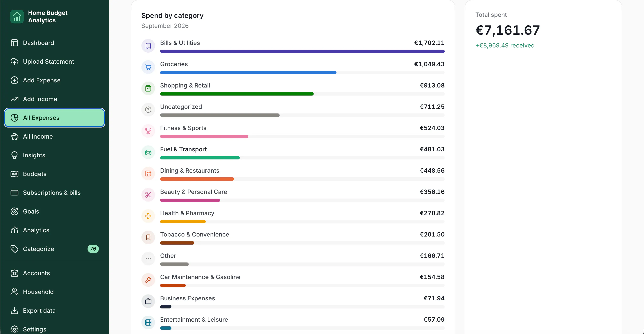Go to Upload Statement

(x=54, y=62)
